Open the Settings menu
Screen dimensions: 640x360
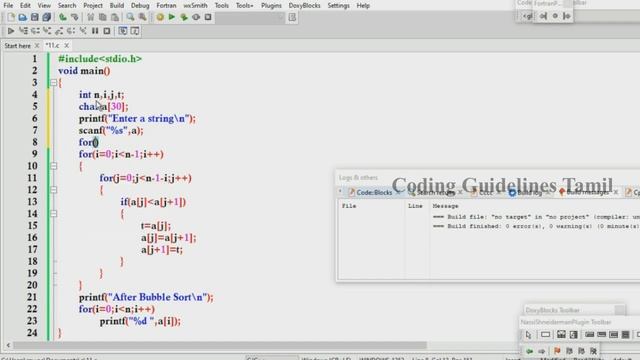[339, 5]
